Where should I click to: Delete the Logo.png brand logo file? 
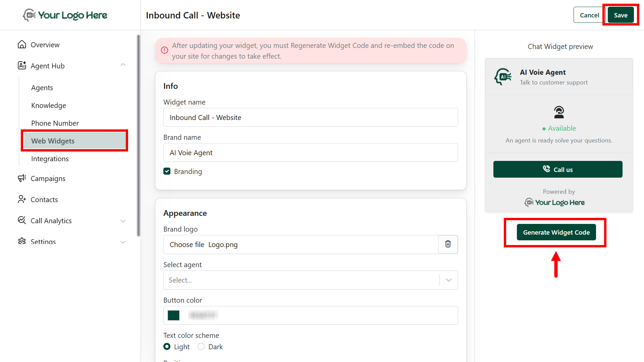tap(448, 244)
